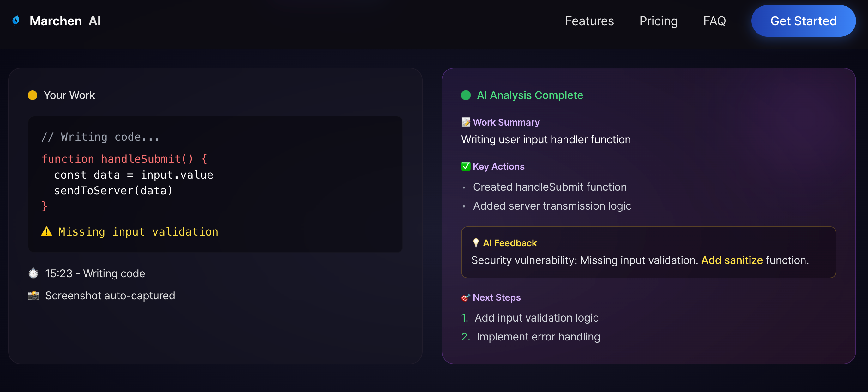Click the yellow warning triangle icon

(46, 231)
